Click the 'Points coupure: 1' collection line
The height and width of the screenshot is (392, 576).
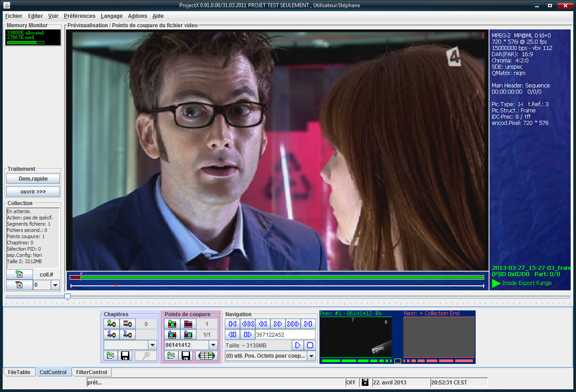click(26, 236)
